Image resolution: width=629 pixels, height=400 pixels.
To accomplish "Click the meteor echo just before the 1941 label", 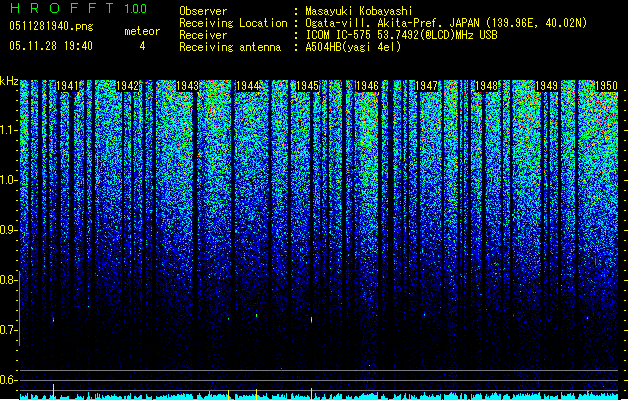I will click(x=53, y=320).
